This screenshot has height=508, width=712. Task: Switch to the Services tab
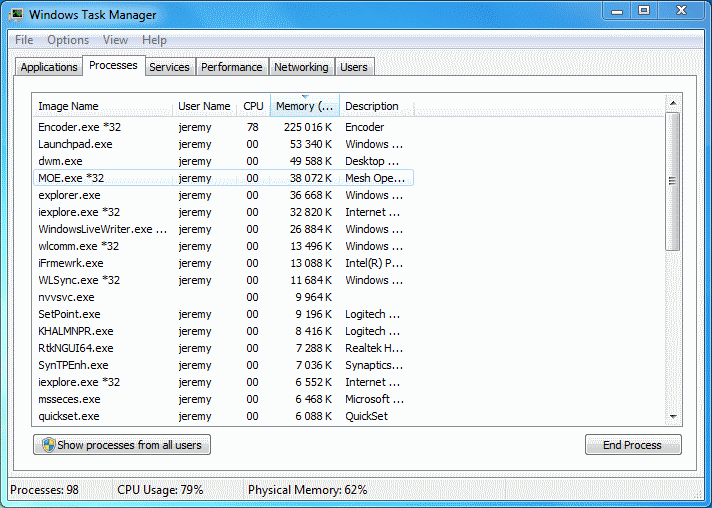point(169,67)
